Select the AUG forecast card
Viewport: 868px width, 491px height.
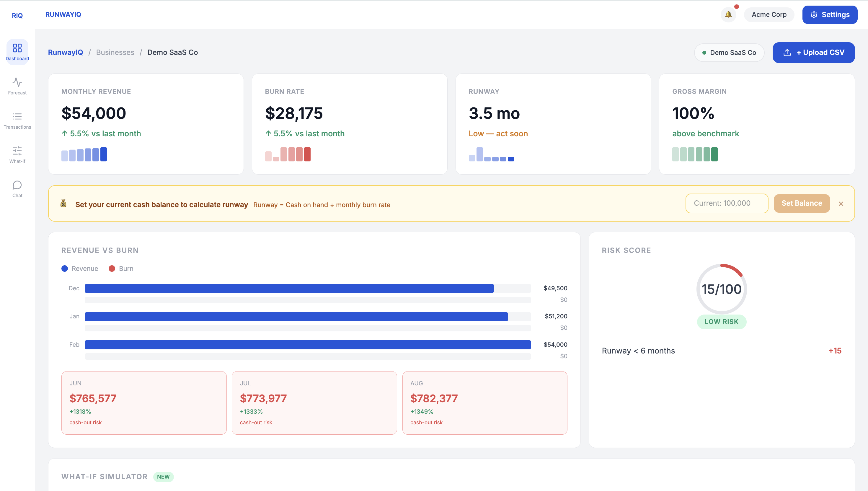pyautogui.click(x=484, y=403)
